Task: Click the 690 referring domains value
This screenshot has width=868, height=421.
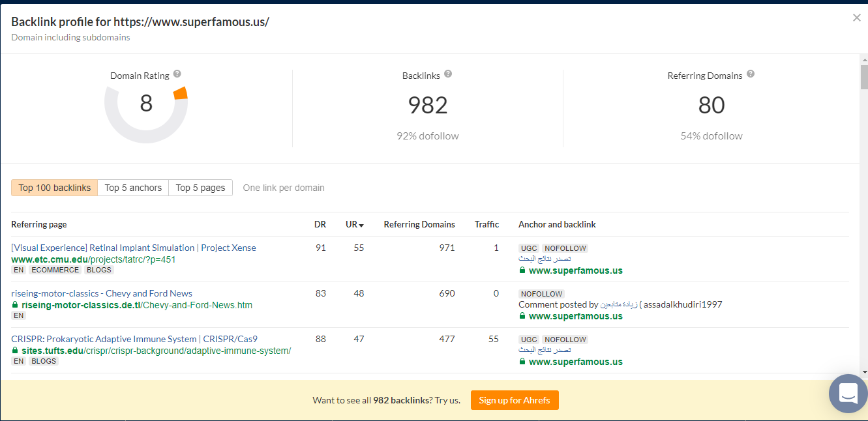Action: tap(447, 293)
